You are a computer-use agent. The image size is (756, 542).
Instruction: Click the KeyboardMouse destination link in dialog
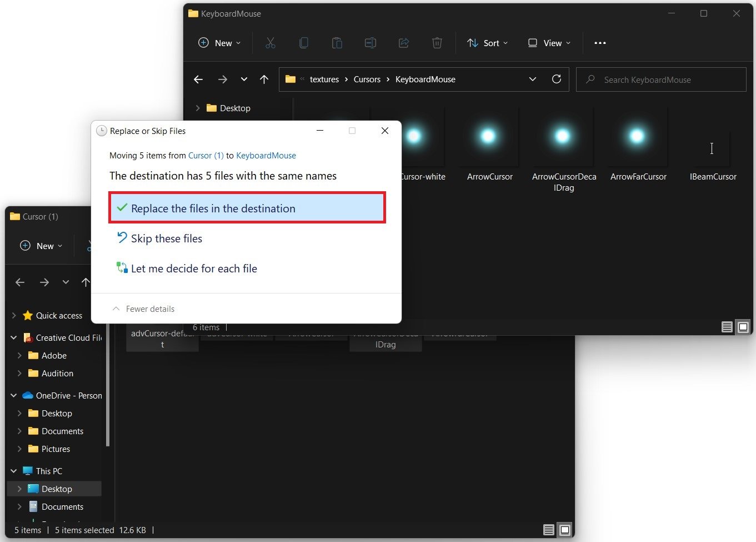(x=266, y=156)
